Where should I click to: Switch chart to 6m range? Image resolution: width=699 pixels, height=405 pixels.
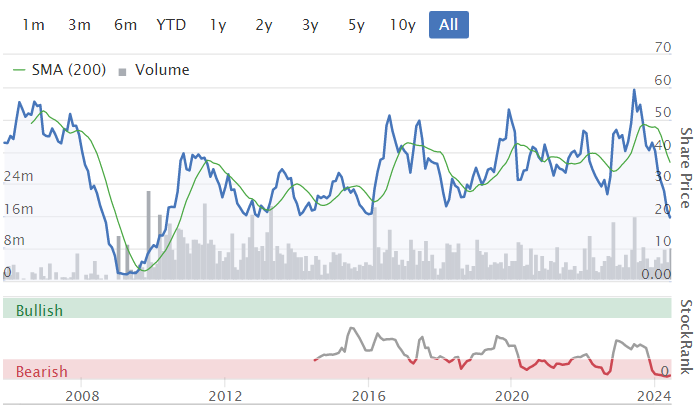point(125,25)
